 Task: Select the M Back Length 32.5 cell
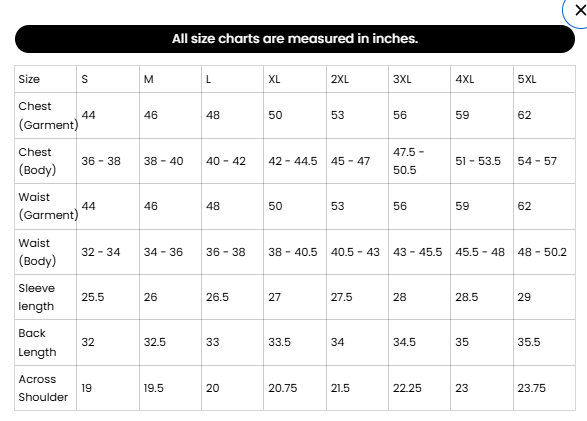pyautogui.click(x=170, y=343)
